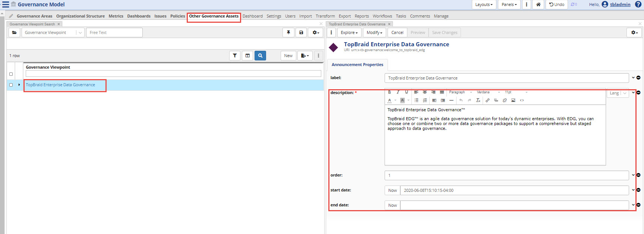This screenshot has height=234, width=644.
Task: Click the Free Text search field
Action: [x=114, y=32]
